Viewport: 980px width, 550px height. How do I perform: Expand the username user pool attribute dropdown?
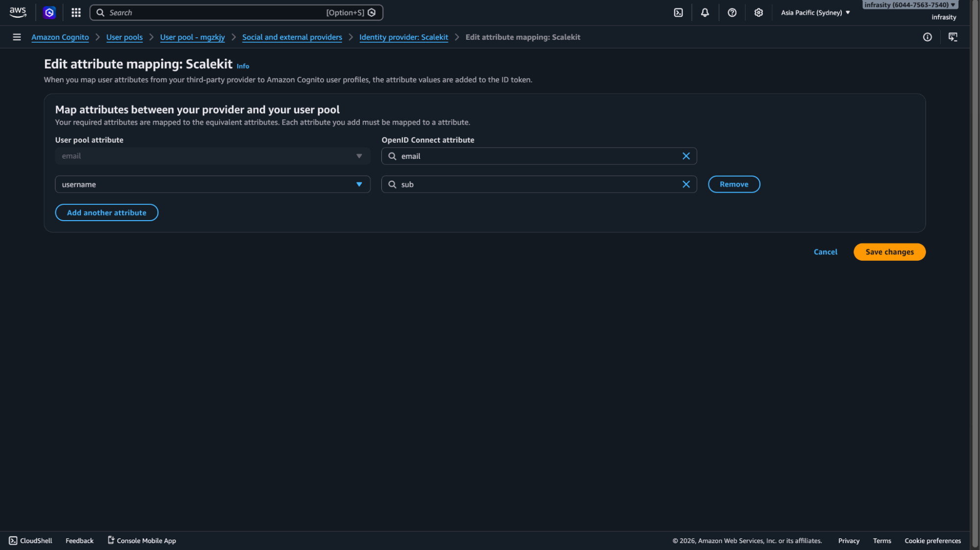(212, 184)
